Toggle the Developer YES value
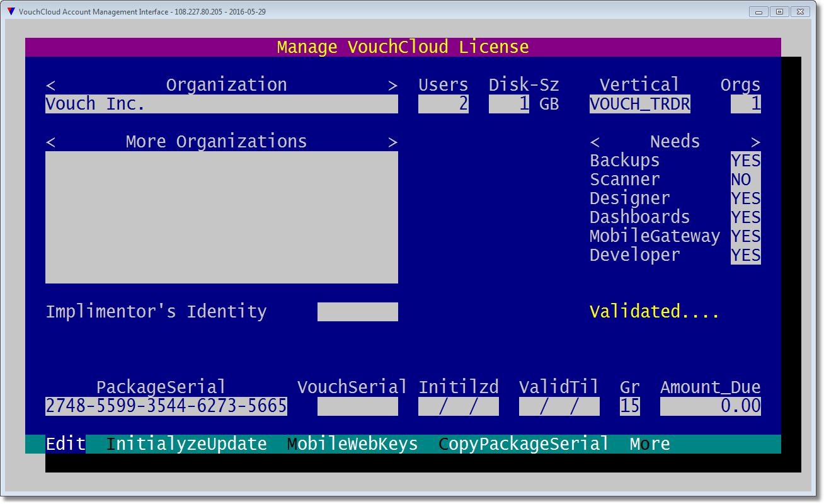Image resolution: width=824 pixels, height=504 pixels. [x=746, y=255]
